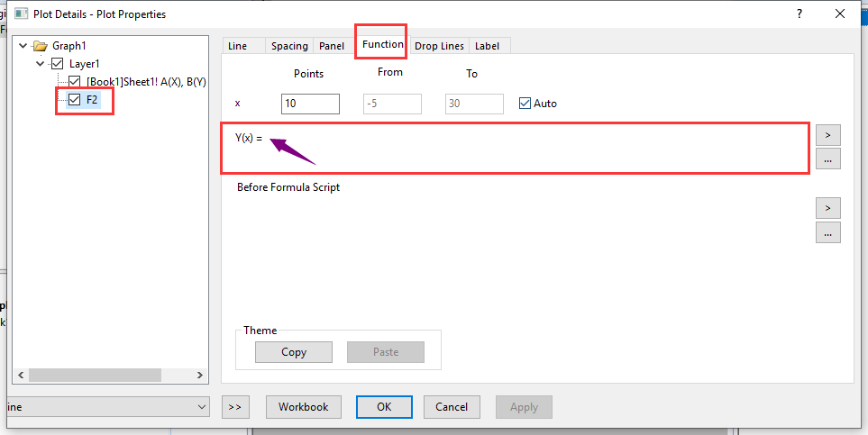Collapse the Graph1 tree node
The width and height of the screenshot is (868, 435).
point(23,46)
